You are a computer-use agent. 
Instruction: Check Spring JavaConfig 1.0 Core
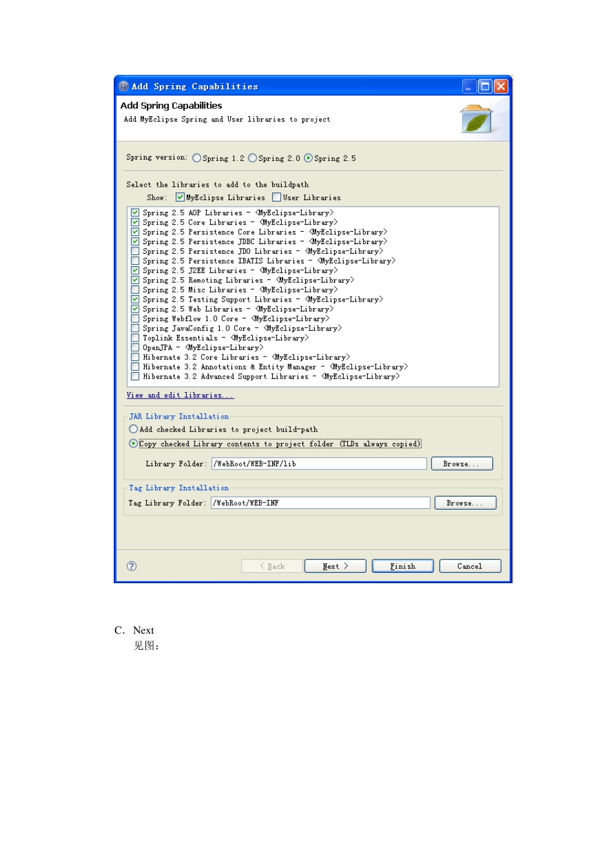[135, 328]
